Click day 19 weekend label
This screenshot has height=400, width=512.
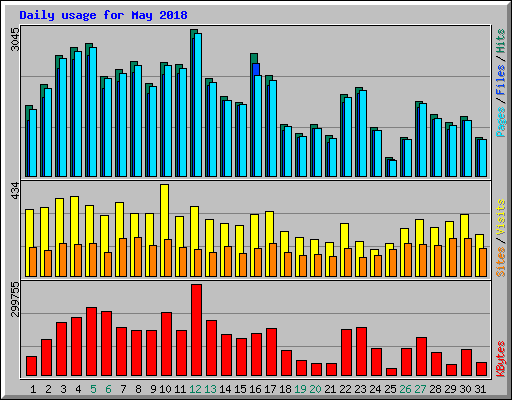pos(300,389)
